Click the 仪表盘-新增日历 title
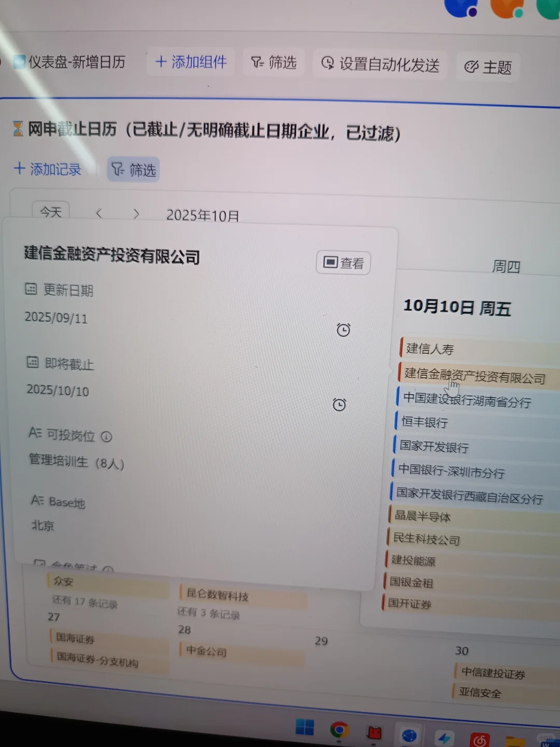This screenshot has height=747, width=560. (77, 62)
